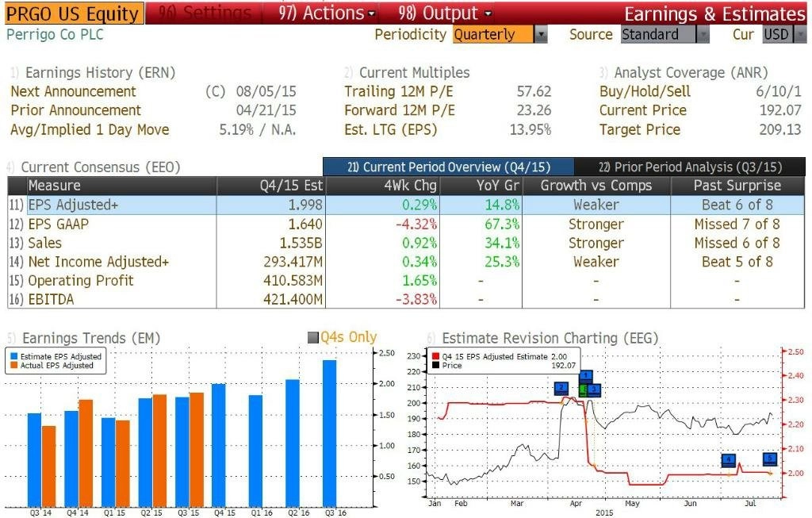Open the 97) Actions menu

pos(326,13)
